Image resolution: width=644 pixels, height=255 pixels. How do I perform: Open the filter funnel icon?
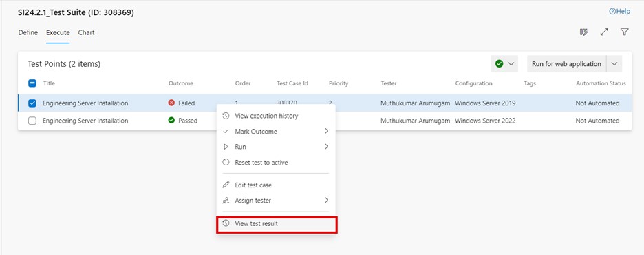(x=624, y=32)
